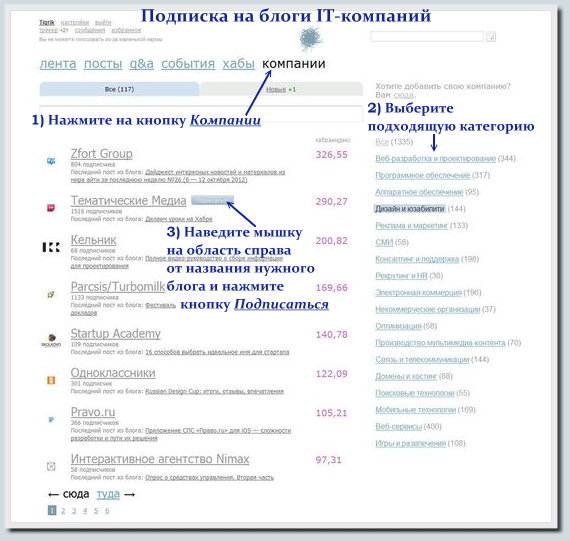
Task: Switch to the Новые +1 tab
Action: [281, 89]
